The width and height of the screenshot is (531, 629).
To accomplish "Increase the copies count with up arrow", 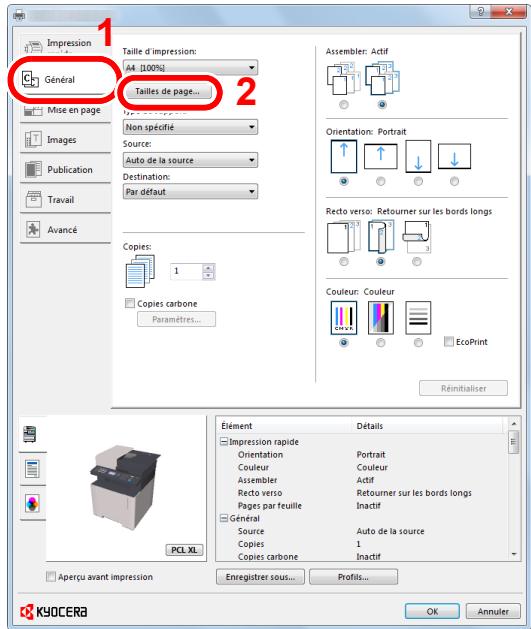I will (209, 268).
